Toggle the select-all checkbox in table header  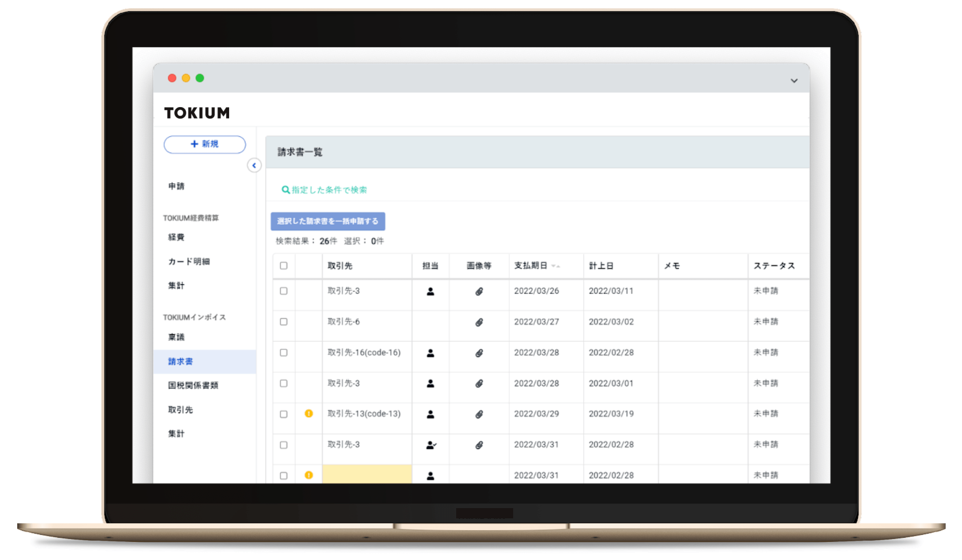[283, 266]
